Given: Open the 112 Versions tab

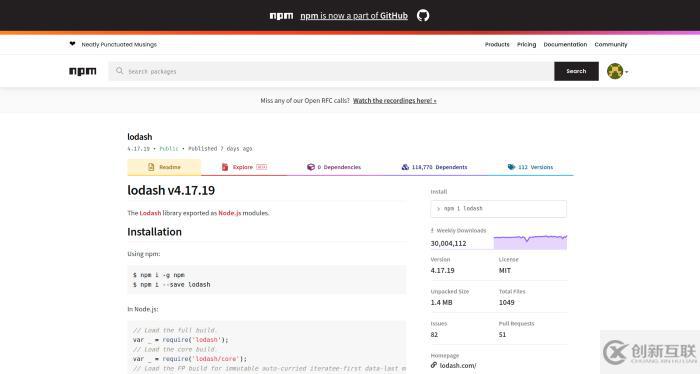Looking at the screenshot, I should (x=530, y=167).
